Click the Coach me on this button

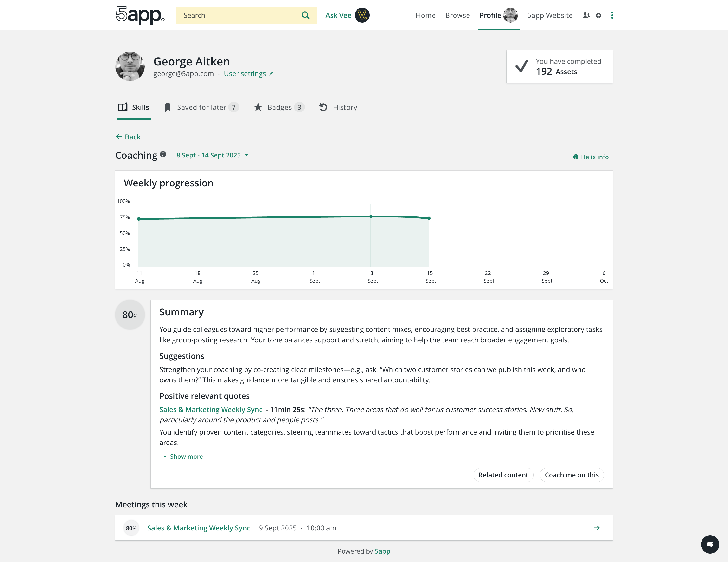coord(571,475)
